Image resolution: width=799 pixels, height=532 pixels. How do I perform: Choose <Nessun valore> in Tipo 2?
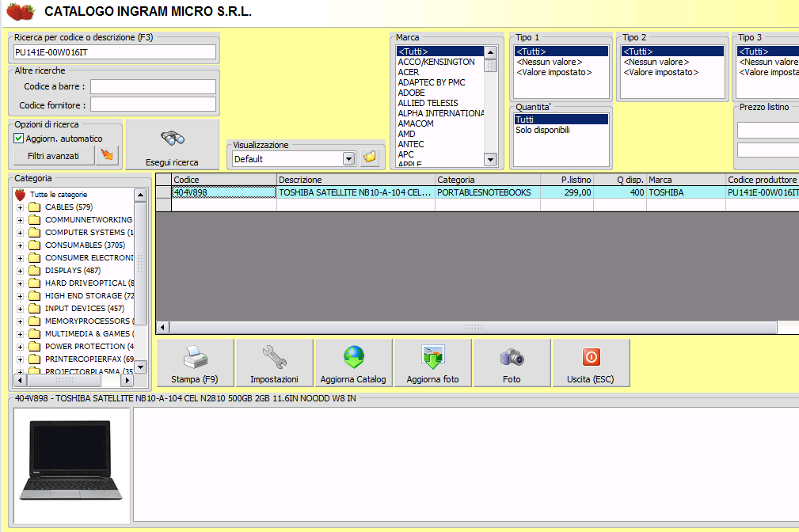tap(672, 62)
